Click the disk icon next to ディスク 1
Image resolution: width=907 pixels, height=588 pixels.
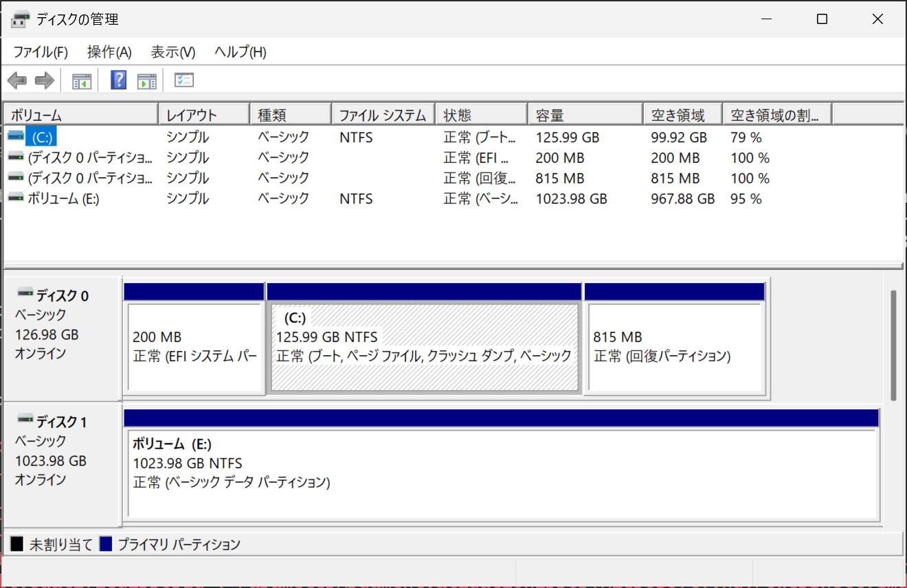(x=25, y=419)
